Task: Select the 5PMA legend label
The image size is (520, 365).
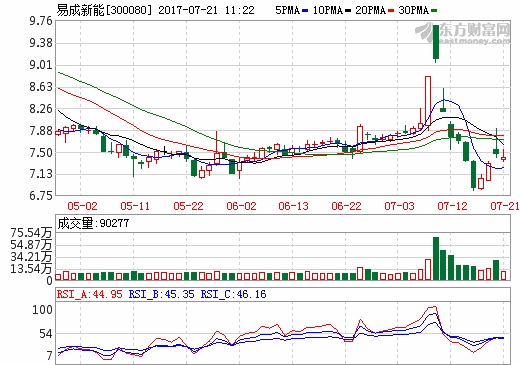Action: [287, 10]
